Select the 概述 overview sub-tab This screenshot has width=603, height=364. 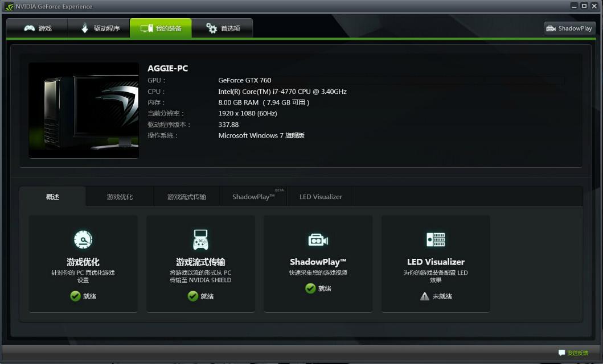tap(53, 197)
